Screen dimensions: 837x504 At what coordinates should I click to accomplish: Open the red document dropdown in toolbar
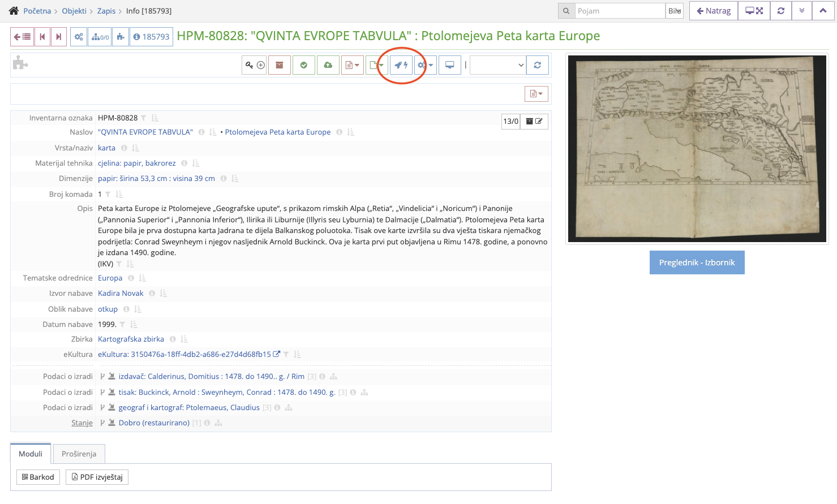(x=353, y=65)
